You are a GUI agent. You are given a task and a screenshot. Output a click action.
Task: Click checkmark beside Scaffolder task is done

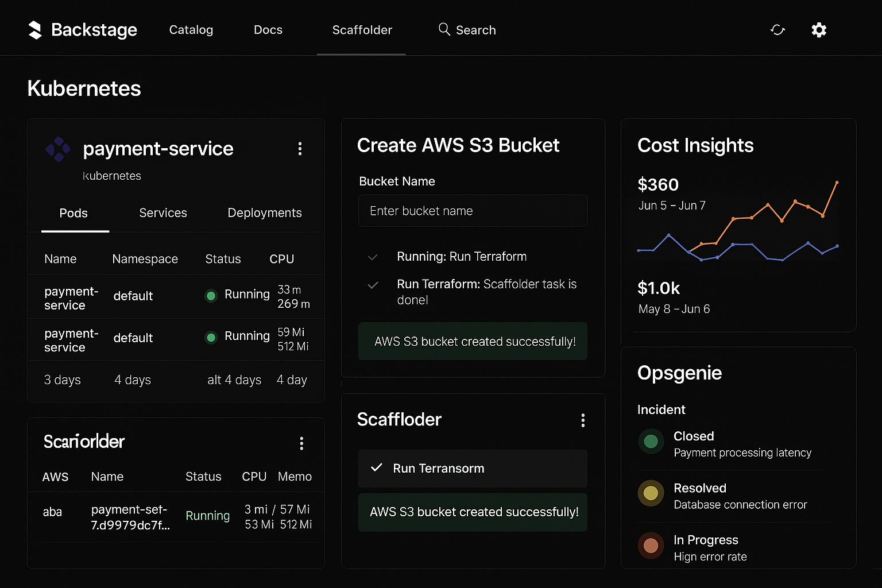pos(373,285)
